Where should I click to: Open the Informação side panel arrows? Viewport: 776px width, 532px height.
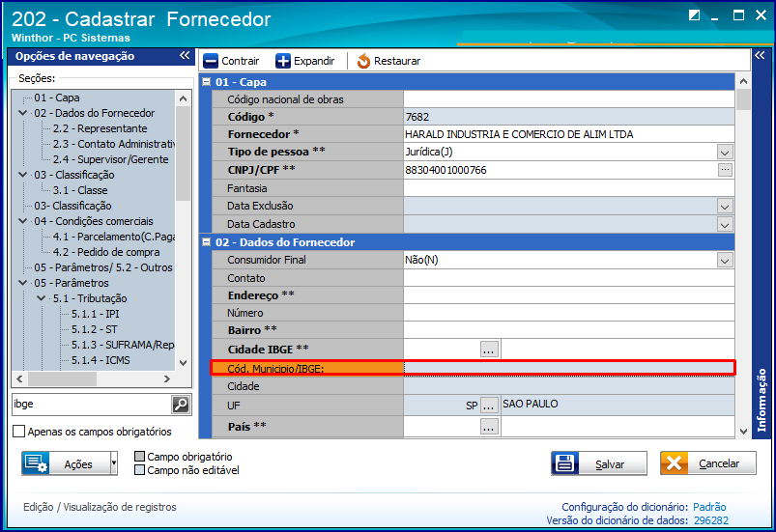(760, 55)
